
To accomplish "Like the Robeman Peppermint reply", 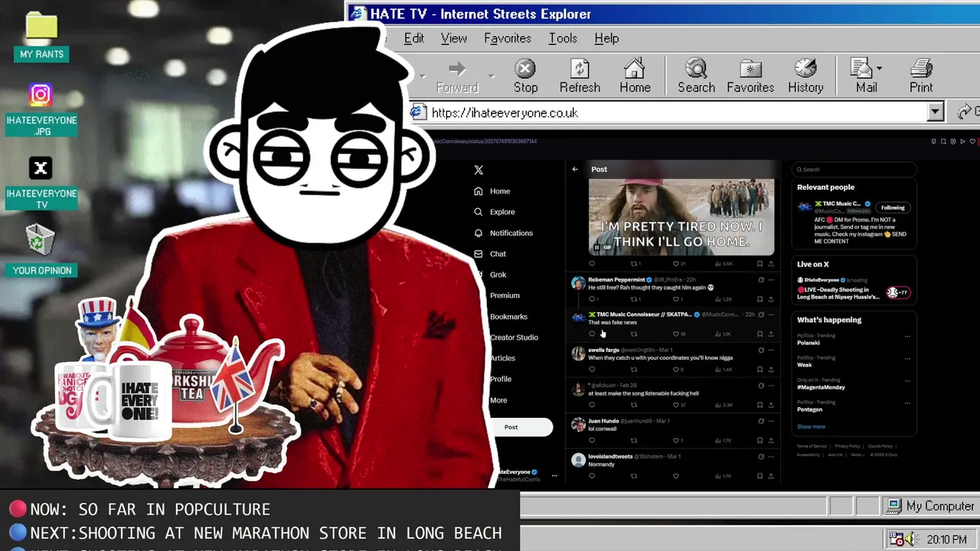I will pyautogui.click(x=675, y=299).
